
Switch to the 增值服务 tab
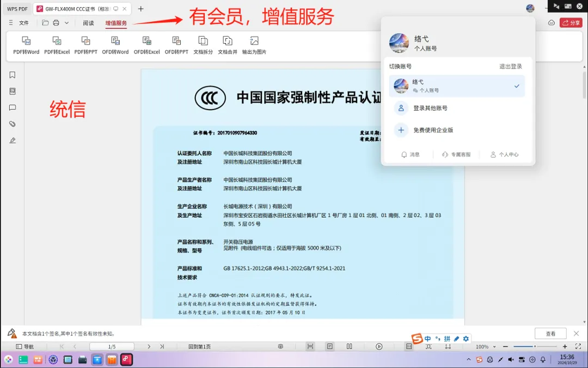116,23
